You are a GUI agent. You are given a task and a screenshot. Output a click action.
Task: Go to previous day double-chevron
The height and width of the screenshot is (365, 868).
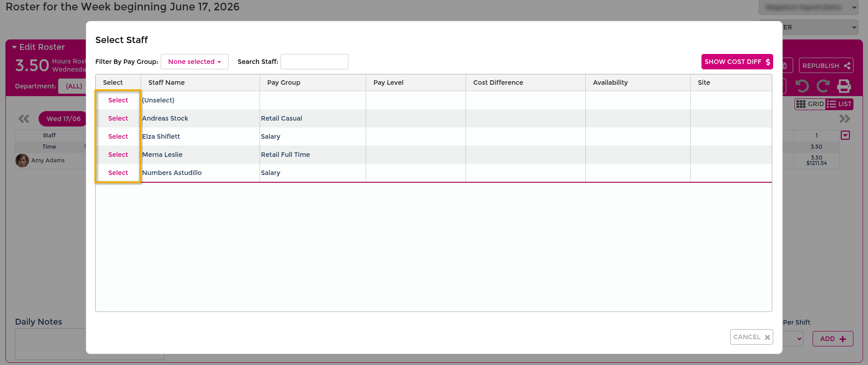pos(24,119)
